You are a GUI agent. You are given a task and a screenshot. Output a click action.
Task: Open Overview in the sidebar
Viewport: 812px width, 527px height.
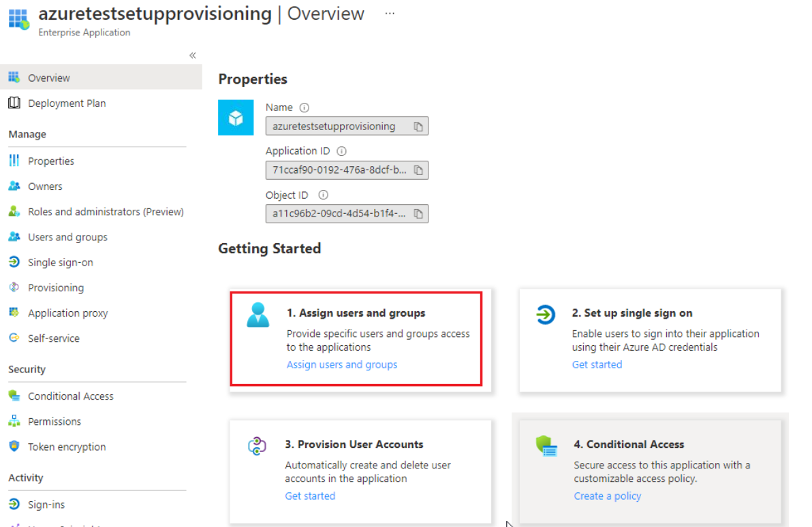coord(101,78)
